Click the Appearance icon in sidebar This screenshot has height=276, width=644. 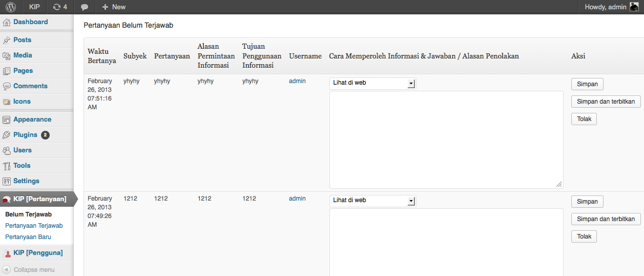pos(7,120)
